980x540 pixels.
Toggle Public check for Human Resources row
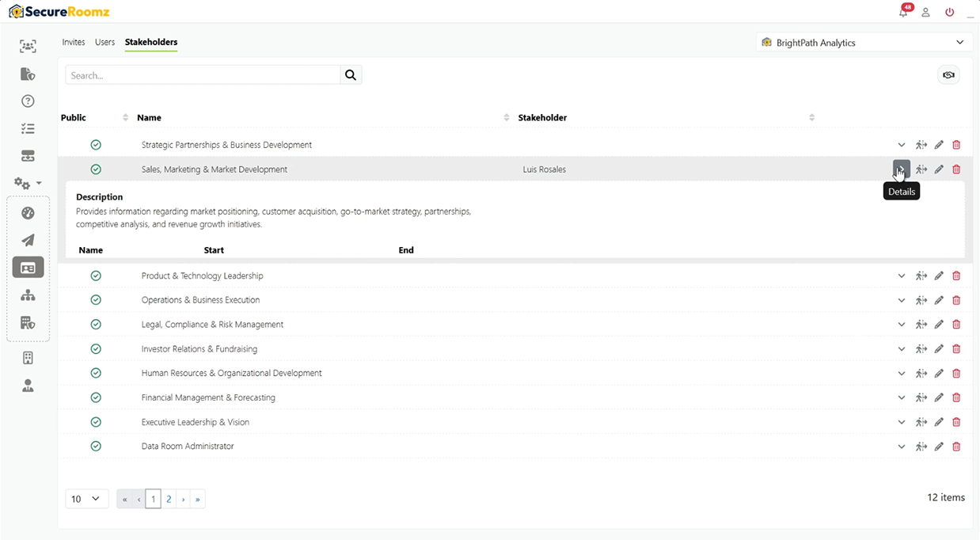[x=96, y=373]
